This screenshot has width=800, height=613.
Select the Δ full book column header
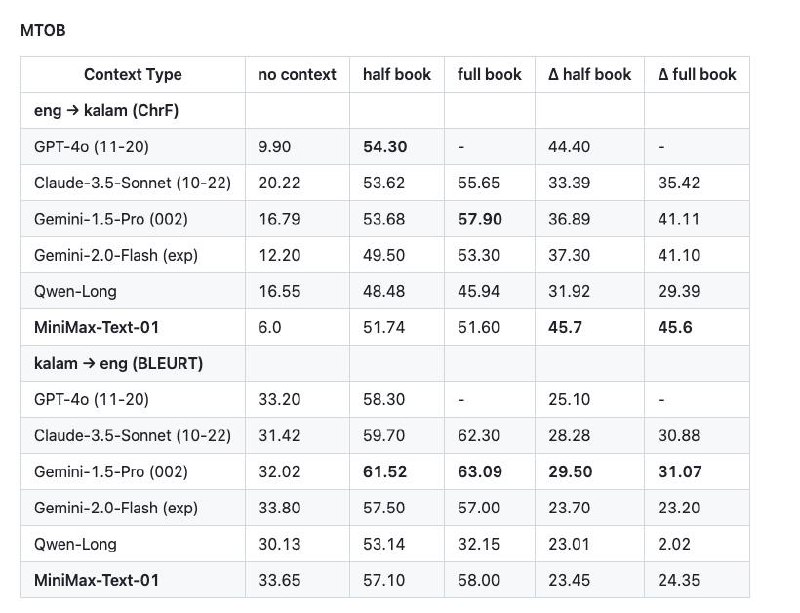(697, 75)
